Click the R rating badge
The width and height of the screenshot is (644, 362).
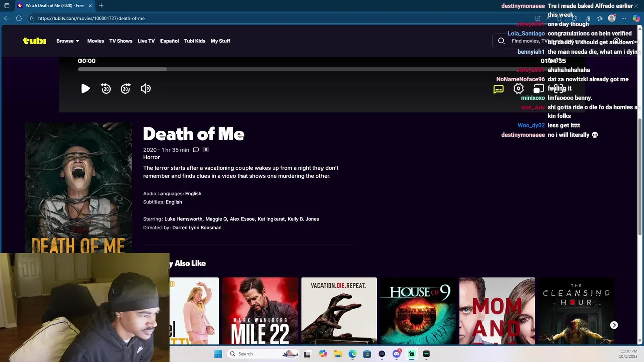point(206,150)
